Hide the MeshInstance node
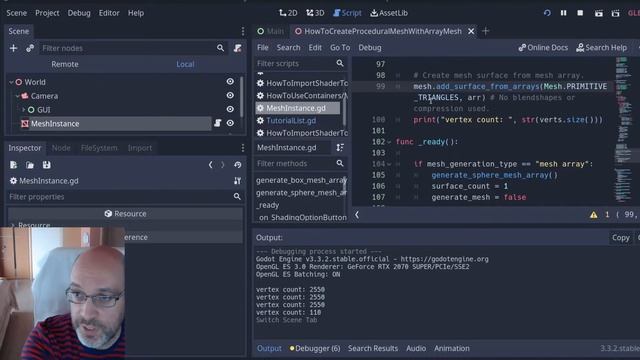The image size is (640, 360). coord(230,123)
